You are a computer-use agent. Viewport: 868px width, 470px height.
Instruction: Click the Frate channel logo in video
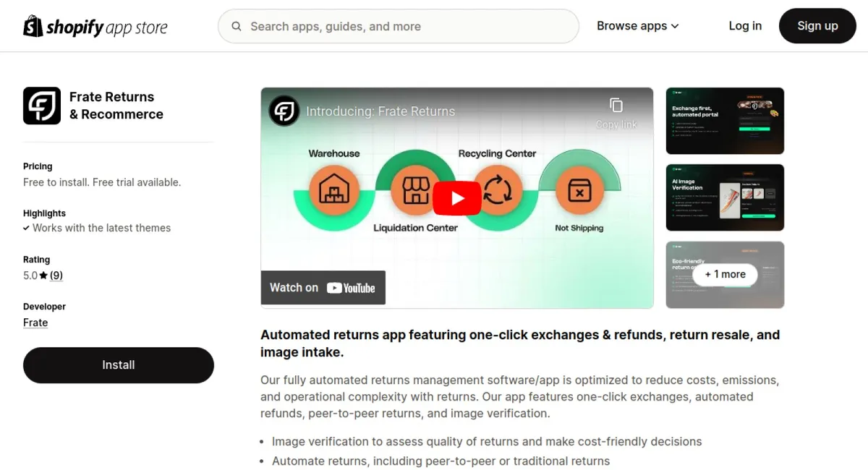point(284,111)
